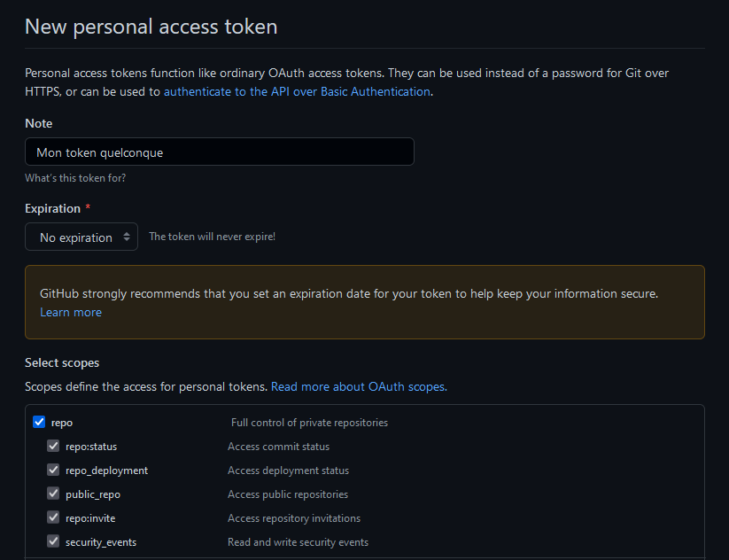729x560 pixels.
Task: Toggle the repo_deployment checkbox
Action: (x=53, y=471)
